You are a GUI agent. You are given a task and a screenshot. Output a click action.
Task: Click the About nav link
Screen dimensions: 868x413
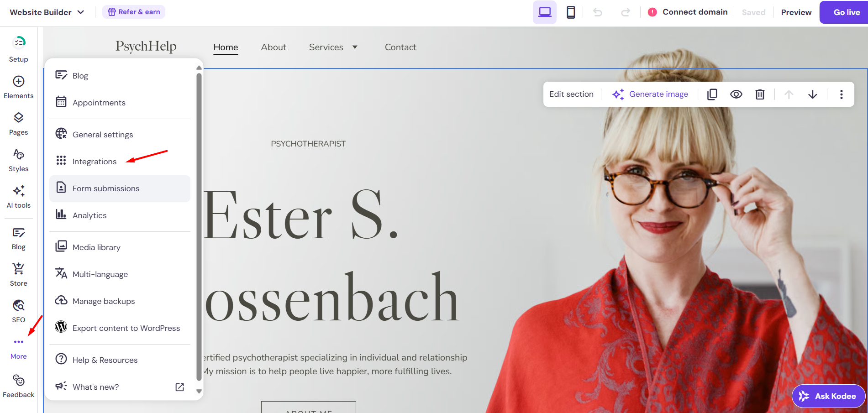pyautogui.click(x=274, y=47)
